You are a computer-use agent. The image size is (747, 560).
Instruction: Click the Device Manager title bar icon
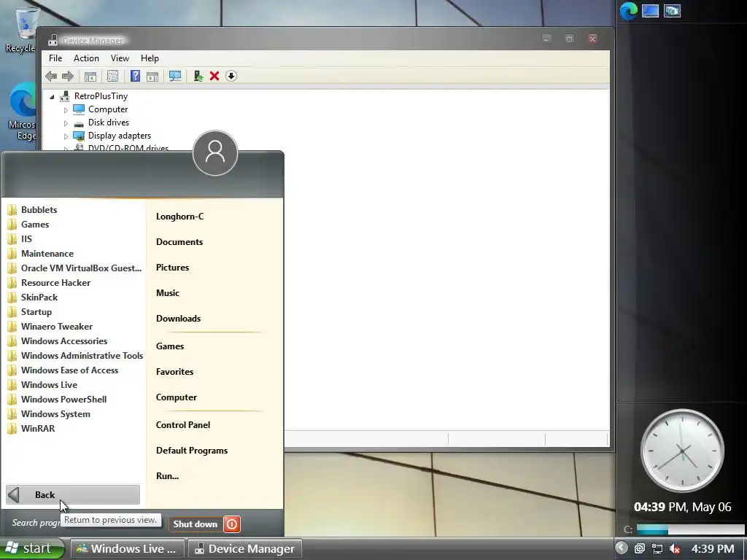click(53, 41)
